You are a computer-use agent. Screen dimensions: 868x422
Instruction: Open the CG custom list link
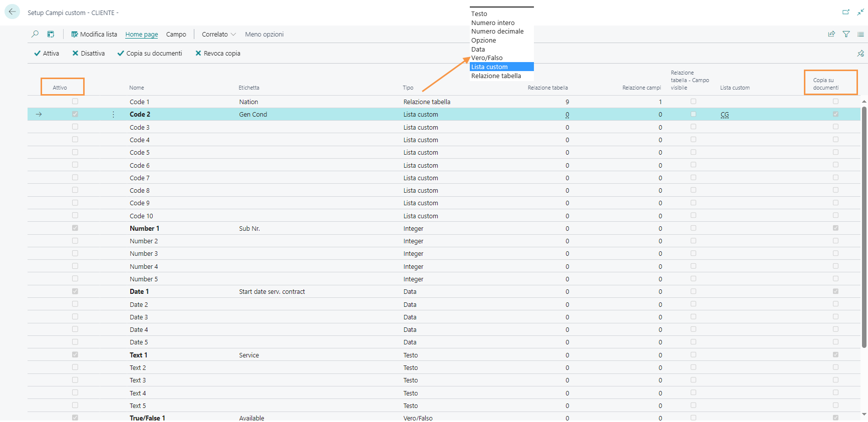tap(725, 115)
